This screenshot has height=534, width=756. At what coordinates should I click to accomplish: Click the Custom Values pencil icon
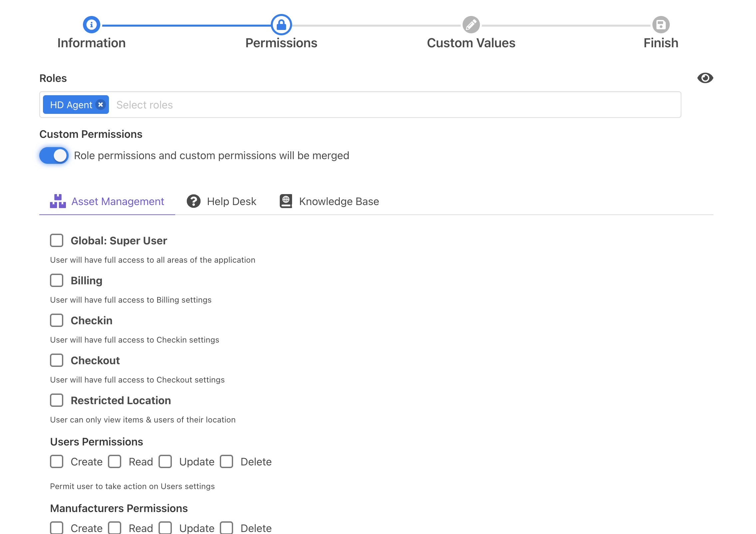click(x=471, y=25)
